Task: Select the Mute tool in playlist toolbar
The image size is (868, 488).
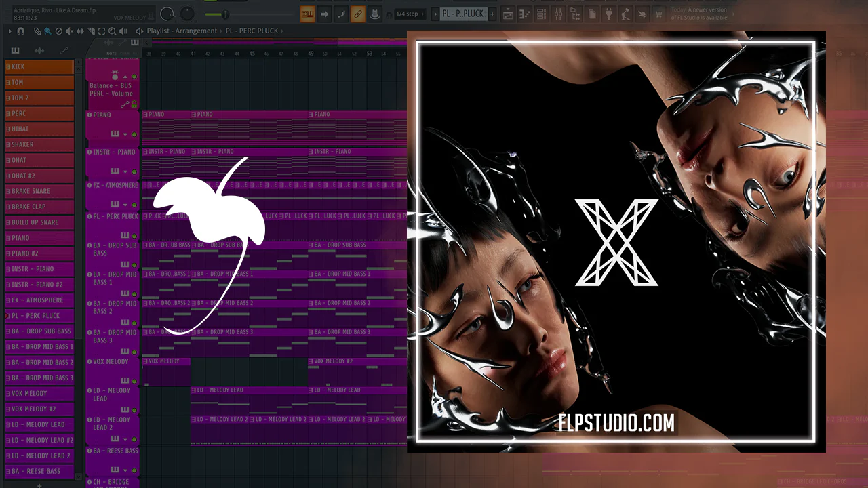Action: (69, 31)
